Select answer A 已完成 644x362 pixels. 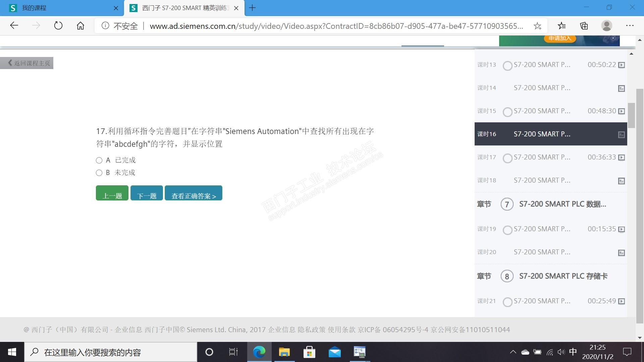99,161
